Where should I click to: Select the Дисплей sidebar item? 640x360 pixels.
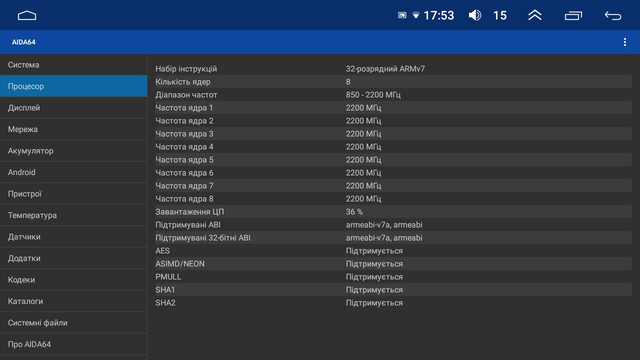(73, 108)
